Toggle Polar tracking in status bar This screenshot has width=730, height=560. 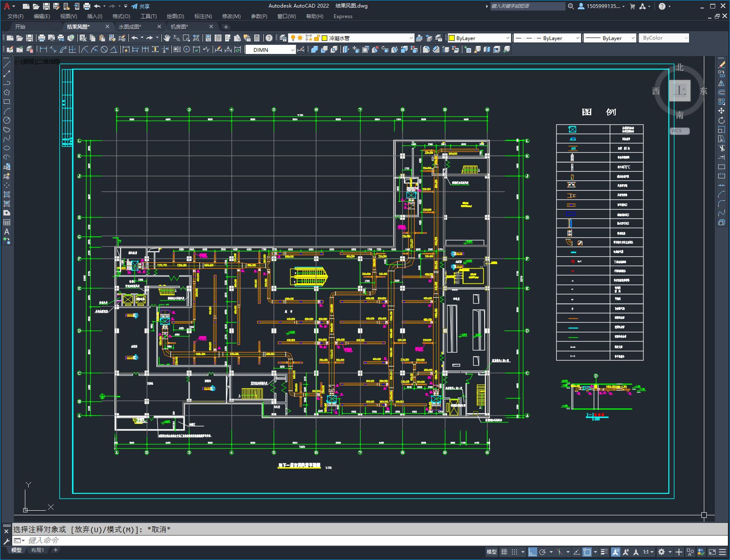point(543,552)
